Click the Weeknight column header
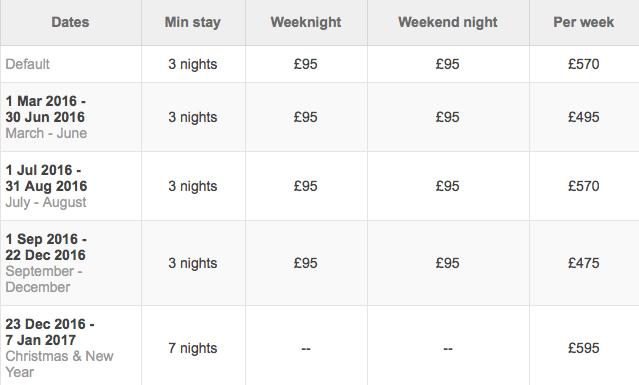The image size is (639, 385). tap(306, 22)
